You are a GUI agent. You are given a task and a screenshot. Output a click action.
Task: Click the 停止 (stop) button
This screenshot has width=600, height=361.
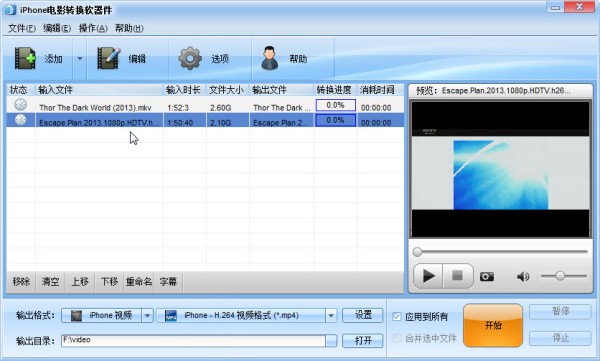560,338
